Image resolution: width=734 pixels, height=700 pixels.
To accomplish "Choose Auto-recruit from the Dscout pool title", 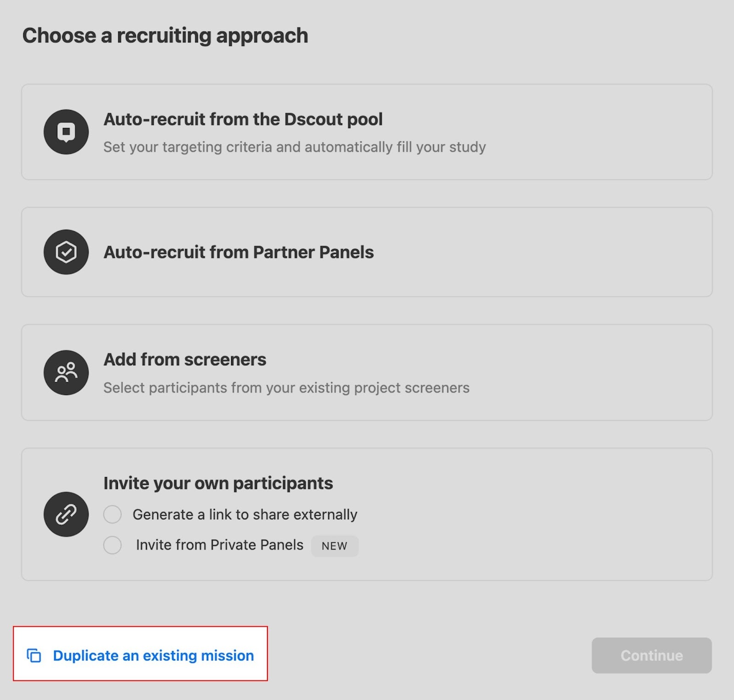I will click(243, 119).
